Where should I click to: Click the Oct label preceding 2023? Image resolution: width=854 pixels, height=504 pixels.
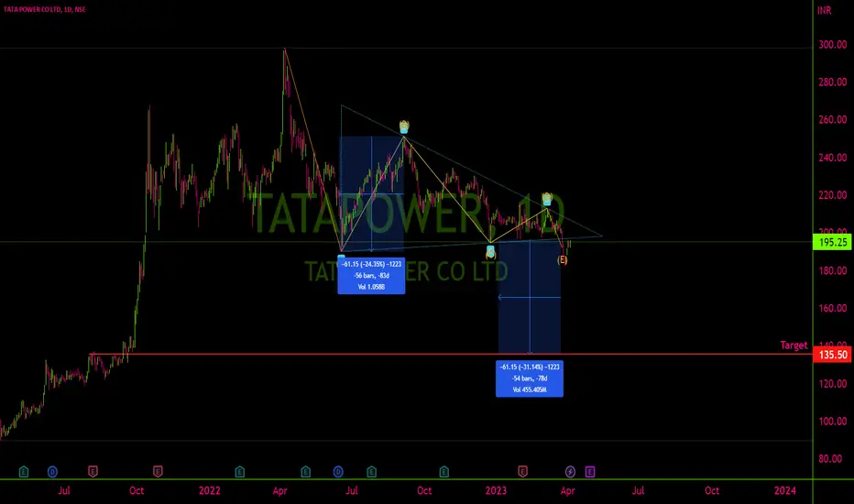424,490
